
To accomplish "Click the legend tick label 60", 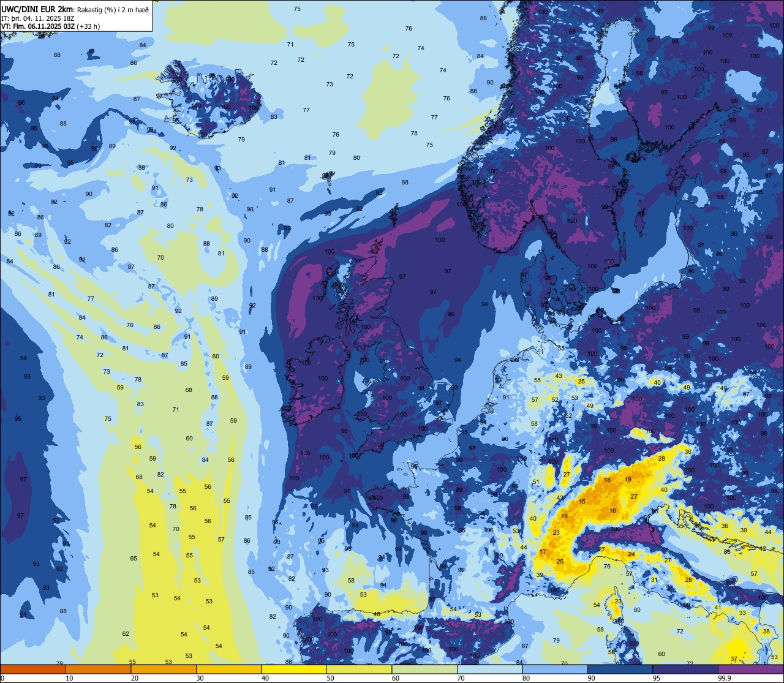I will pyautogui.click(x=395, y=678).
